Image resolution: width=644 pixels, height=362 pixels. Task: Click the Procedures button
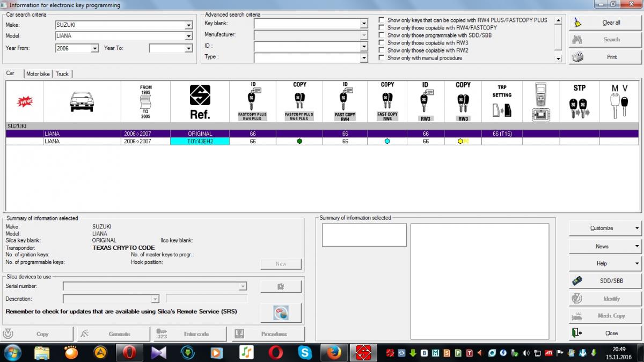point(268,334)
